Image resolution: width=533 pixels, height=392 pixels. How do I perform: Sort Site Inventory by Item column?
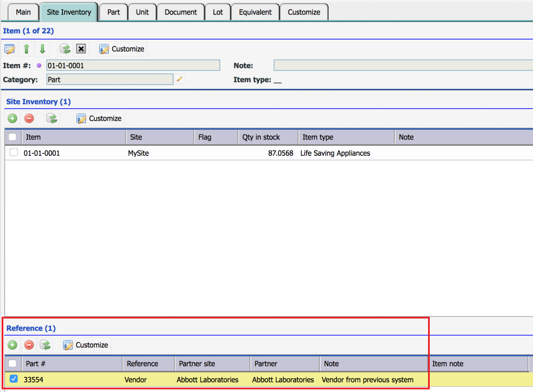click(73, 137)
